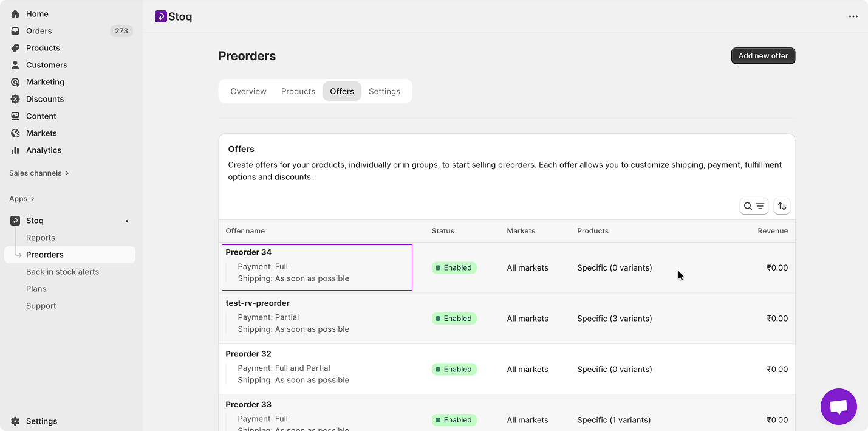Screen dimensions: 868x431
Task: Open the test-rv-preorder offer
Action: click(258, 303)
